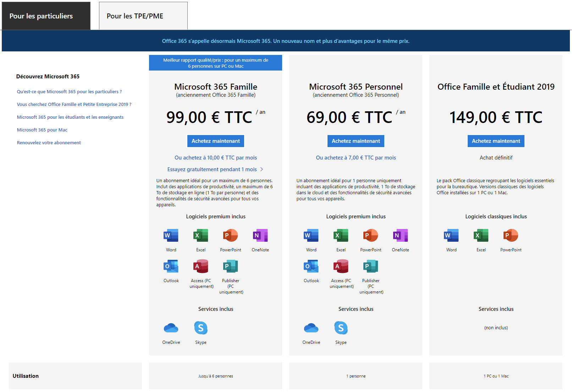This screenshot has height=392, width=572.
Task: Click the OneDrive icon under Microsoft 365 Personnel
Action: click(x=311, y=328)
